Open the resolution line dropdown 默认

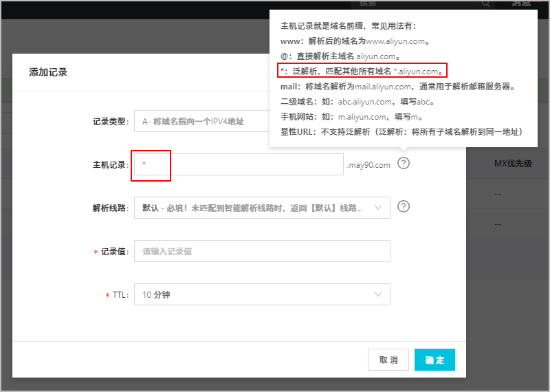[262, 208]
